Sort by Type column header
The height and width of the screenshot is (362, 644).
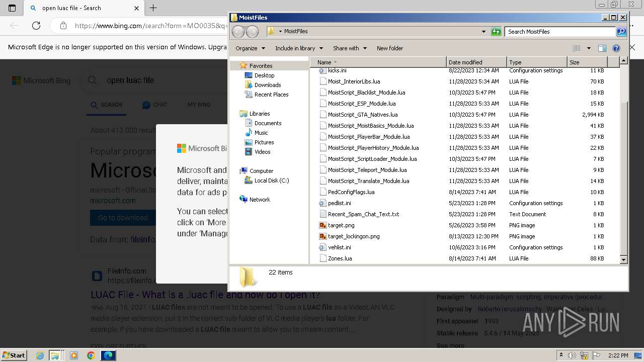click(x=537, y=62)
